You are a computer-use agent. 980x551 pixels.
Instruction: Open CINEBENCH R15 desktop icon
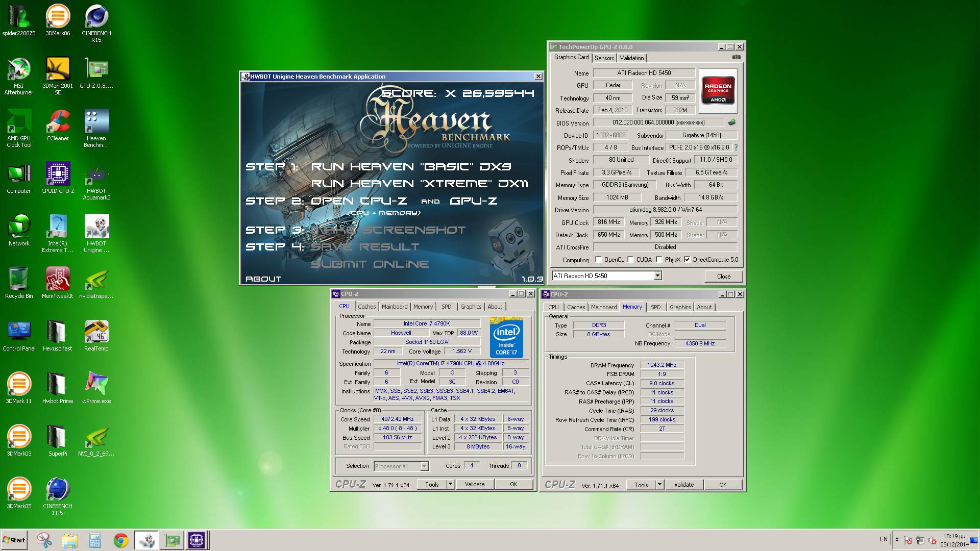click(96, 23)
